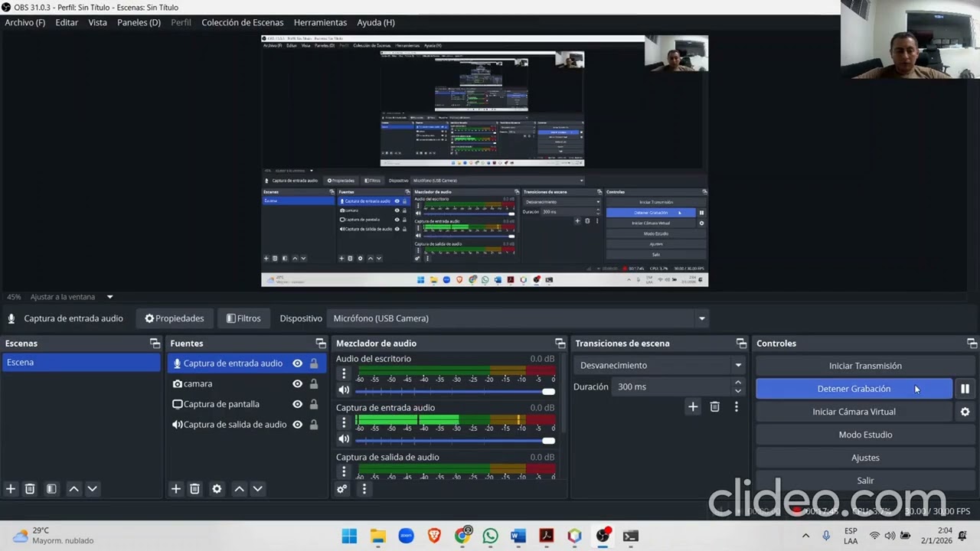This screenshot has width=980, height=551.
Task: Undock the Transiciones de escena panel
Action: pos(741,344)
